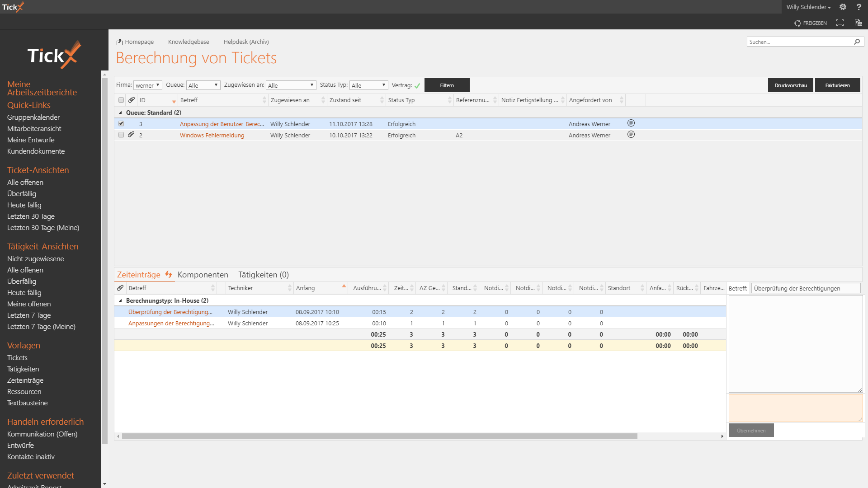Click the orange-tinted notes text area
868x488 pixels.
(796, 408)
